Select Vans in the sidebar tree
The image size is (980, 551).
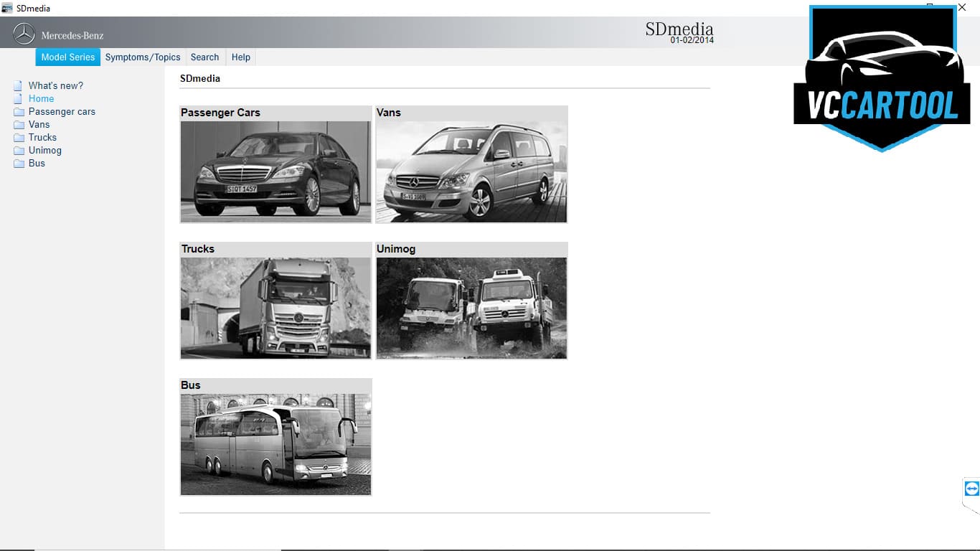coord(39,125)
